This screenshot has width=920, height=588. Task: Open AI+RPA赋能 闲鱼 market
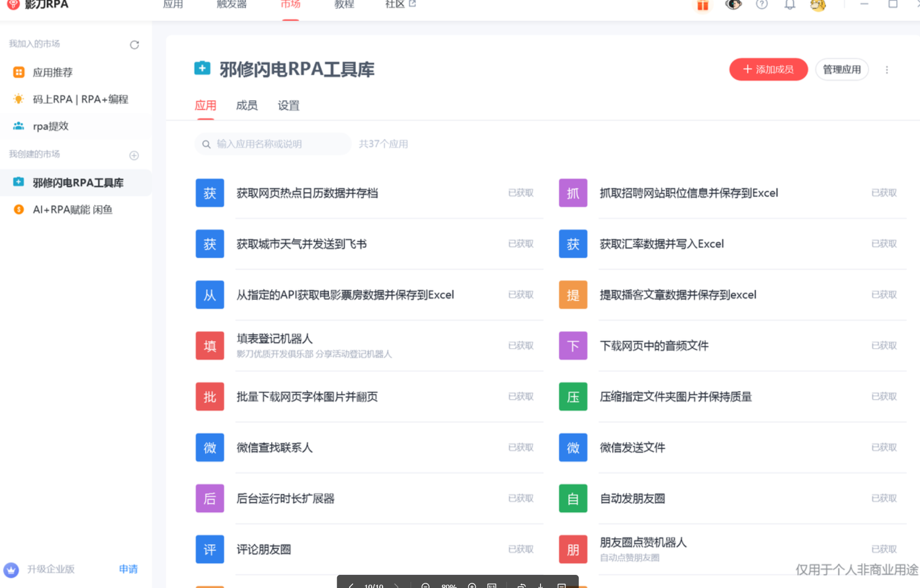pyautogui.click(x=72, y=210)
